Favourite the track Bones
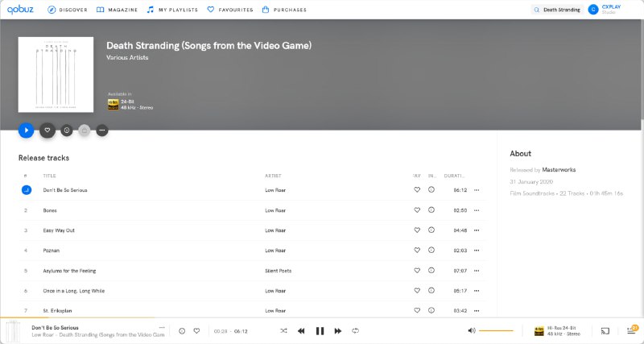The height and width of the screenshot is (344, 644). 417,210
